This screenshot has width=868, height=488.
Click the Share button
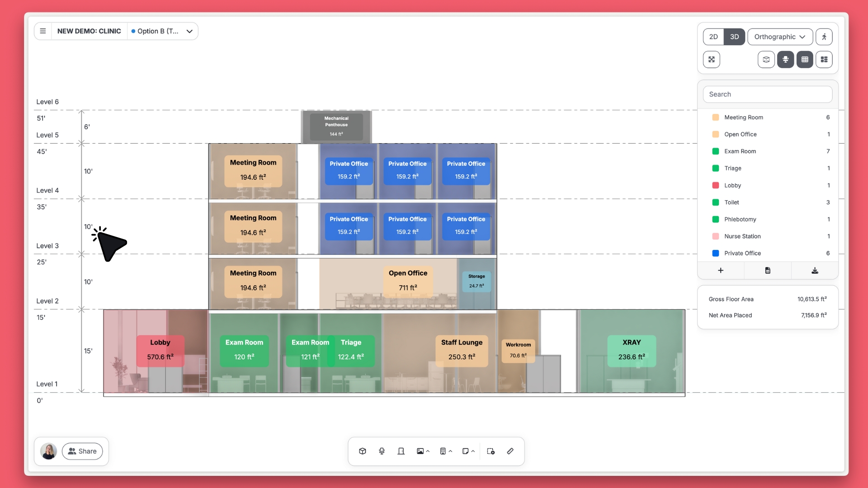coord(82,451)
